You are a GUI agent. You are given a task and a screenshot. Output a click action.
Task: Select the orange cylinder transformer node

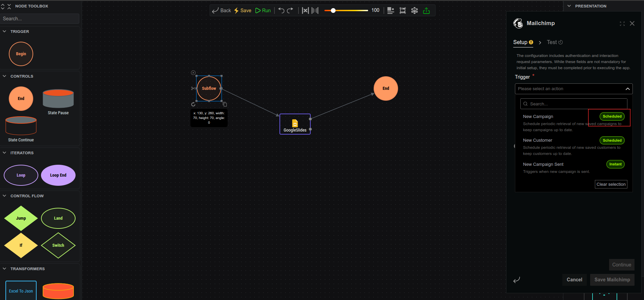(x=58, y=291)
